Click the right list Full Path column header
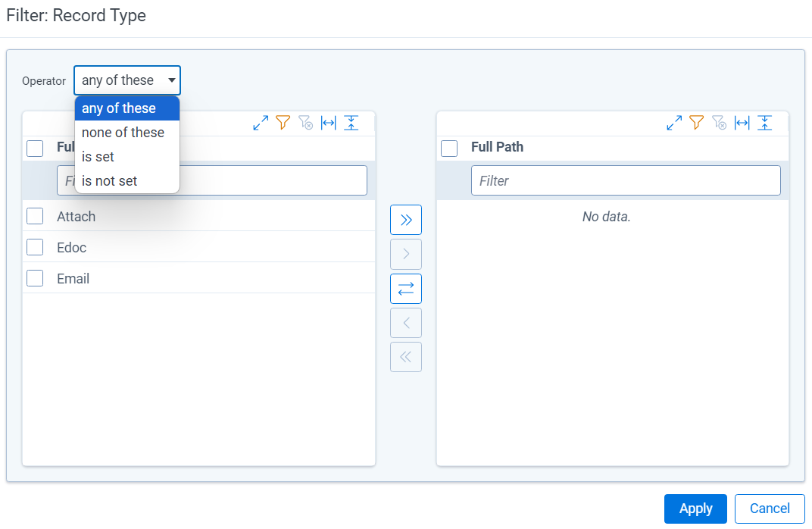812x529 pixels. (x=497, y=147)
